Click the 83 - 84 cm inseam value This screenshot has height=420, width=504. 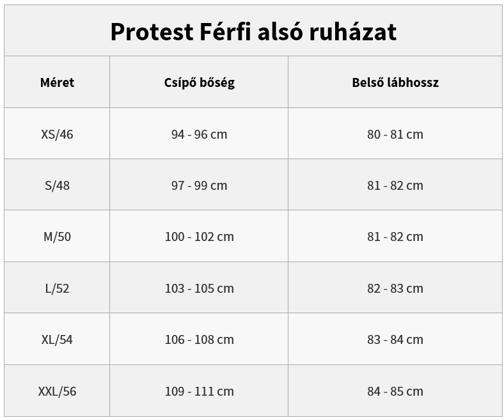395,339
